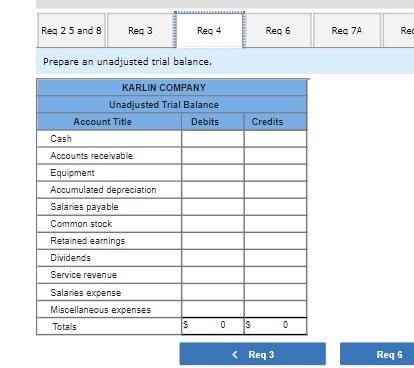Screen dimensions: 414x368
Task: Click the Accumulated depreciation account title
Action: 103,190
